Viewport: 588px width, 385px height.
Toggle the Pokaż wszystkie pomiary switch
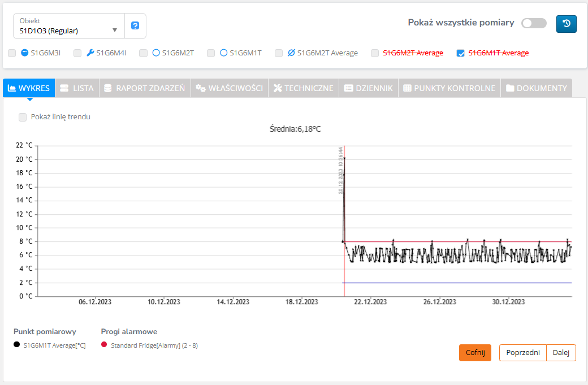click(534, 23)
